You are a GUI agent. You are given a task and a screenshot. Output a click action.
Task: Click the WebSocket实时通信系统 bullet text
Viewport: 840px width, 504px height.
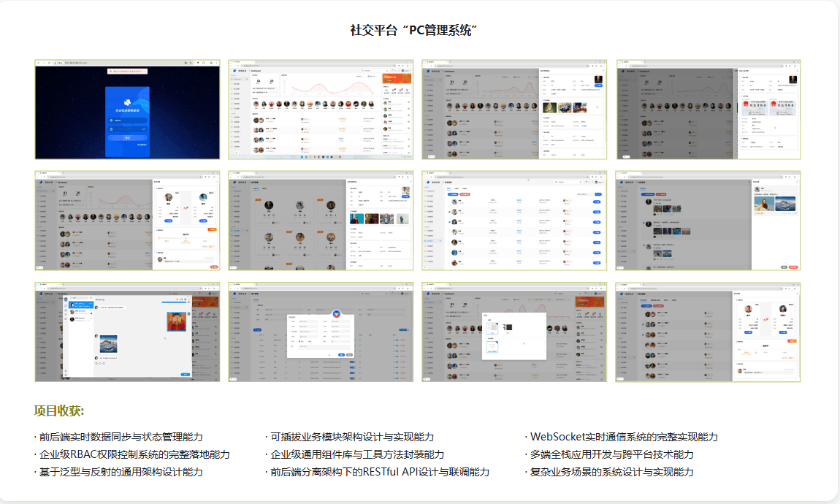point(624,437)
